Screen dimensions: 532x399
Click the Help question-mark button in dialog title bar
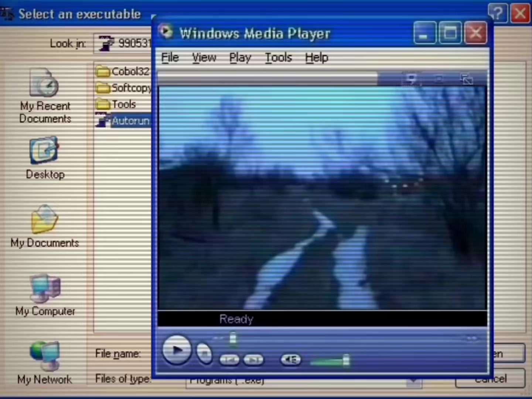(x=498, y=14)
